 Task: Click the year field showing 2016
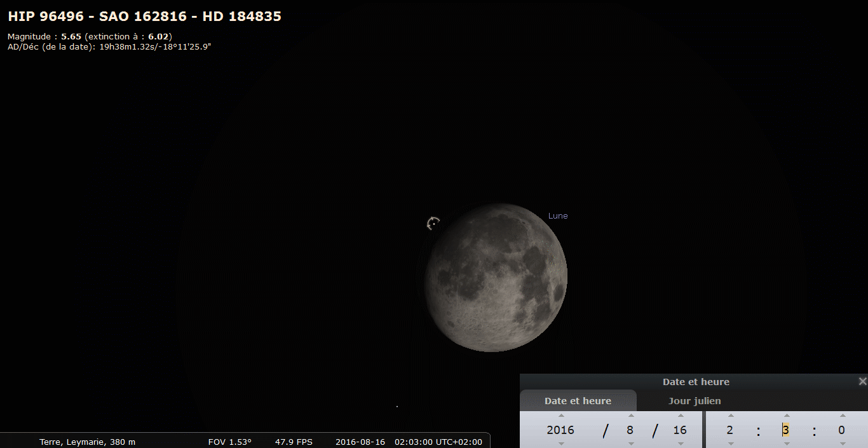coord(560,430)
